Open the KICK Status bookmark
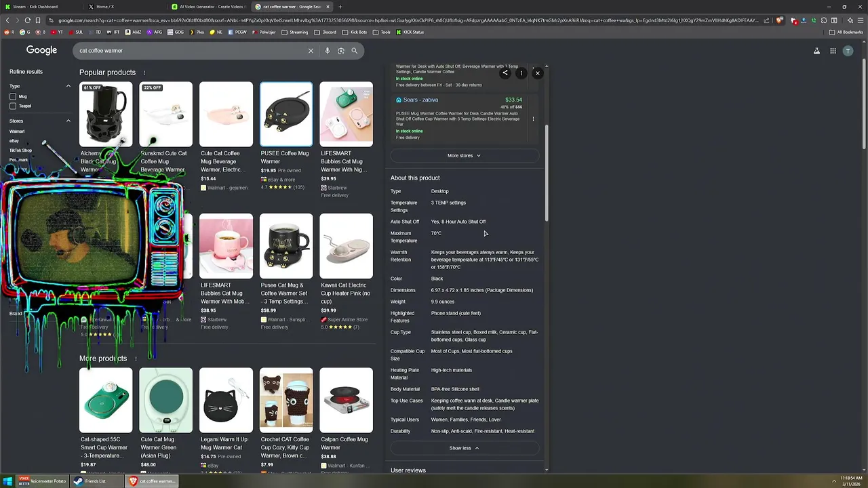 pos(410,32)
